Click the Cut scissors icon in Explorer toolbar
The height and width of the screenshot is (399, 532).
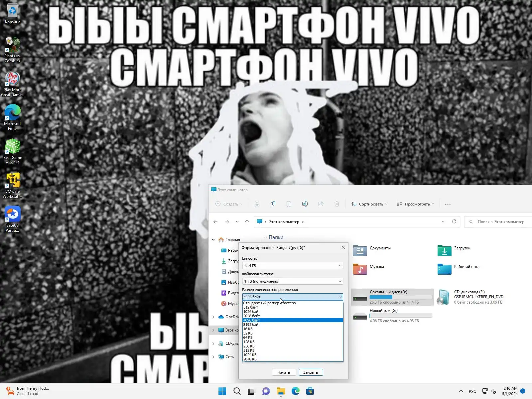tap(257, 204)
